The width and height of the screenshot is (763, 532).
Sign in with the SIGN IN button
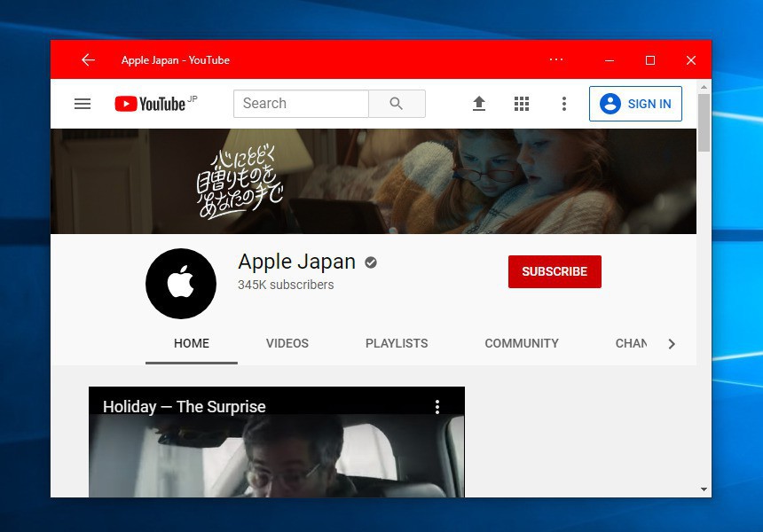[x=635, y=104]
